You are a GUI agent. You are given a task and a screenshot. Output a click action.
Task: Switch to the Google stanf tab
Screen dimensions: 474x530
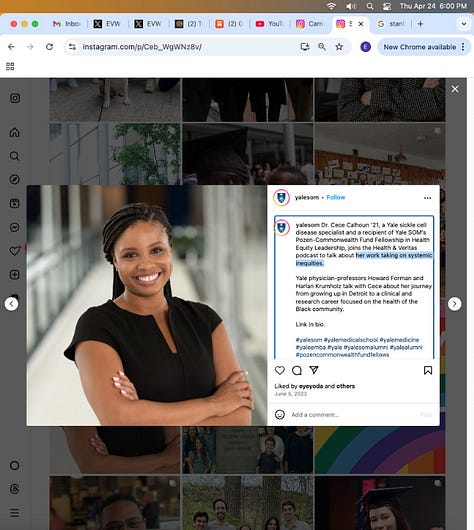[391, 24]
